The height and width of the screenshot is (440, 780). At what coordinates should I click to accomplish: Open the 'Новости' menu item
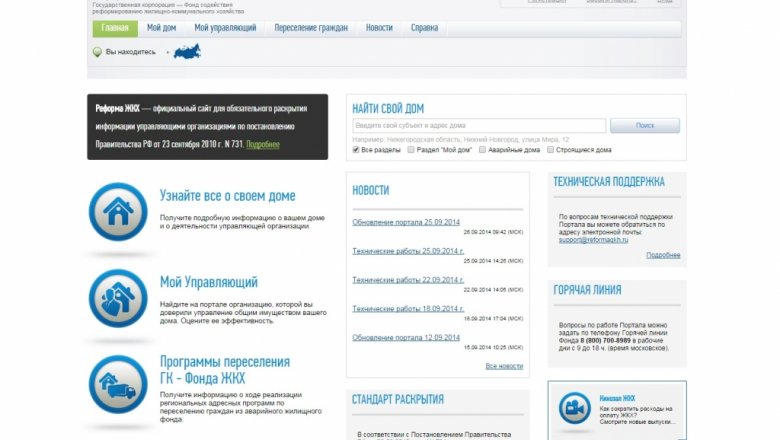point(379,28)
